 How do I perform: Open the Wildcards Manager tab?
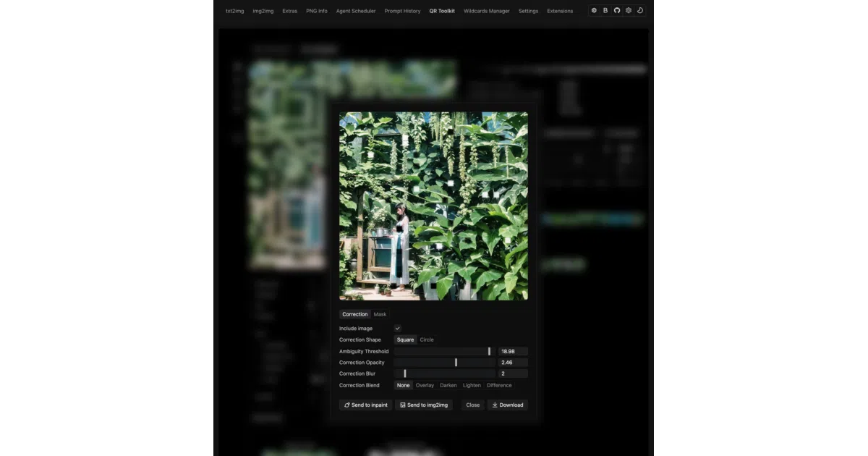point(487,11)
